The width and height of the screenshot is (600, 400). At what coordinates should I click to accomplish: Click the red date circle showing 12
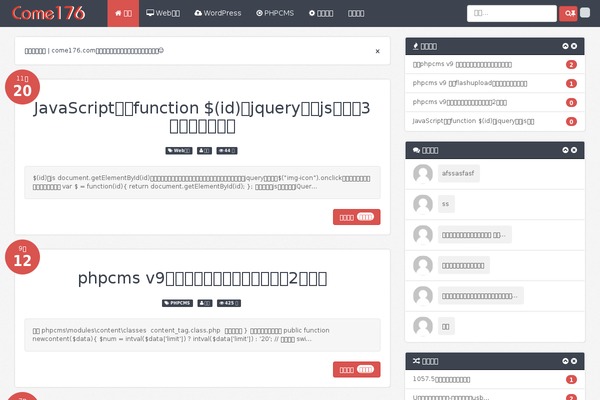(x=22, y=257)
